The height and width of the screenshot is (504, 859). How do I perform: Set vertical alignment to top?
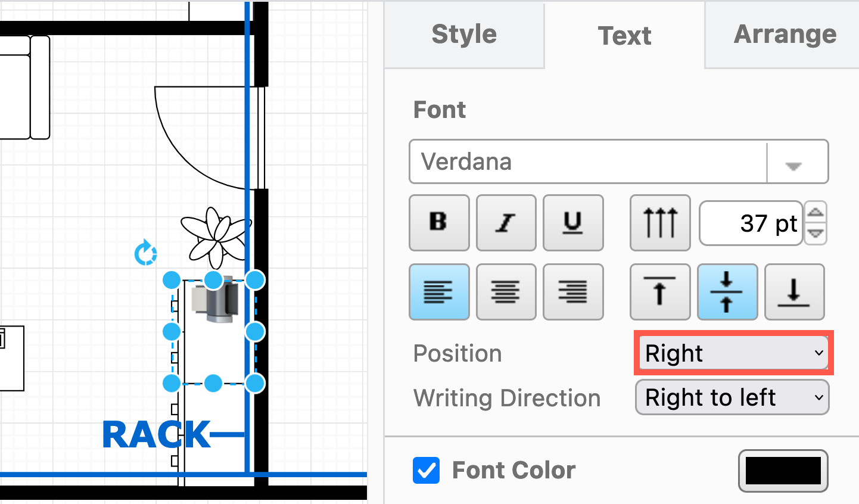pos(660,292)
